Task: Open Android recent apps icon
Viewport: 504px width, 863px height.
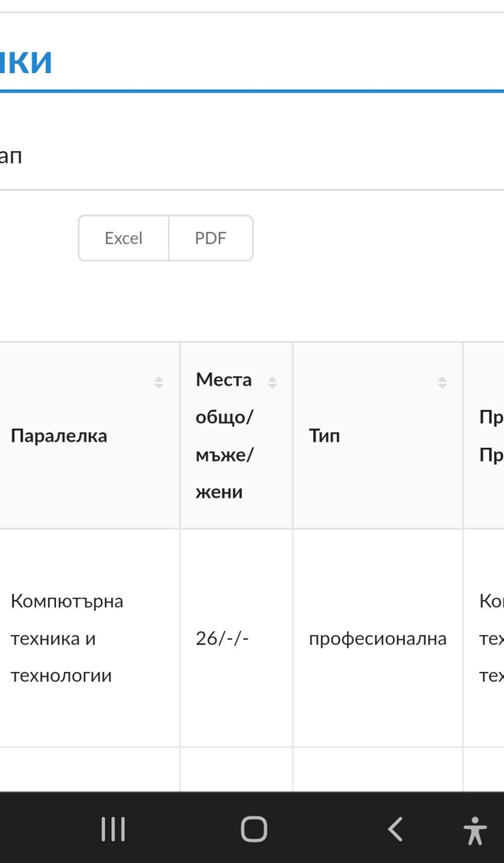Action: pos(114,829)
